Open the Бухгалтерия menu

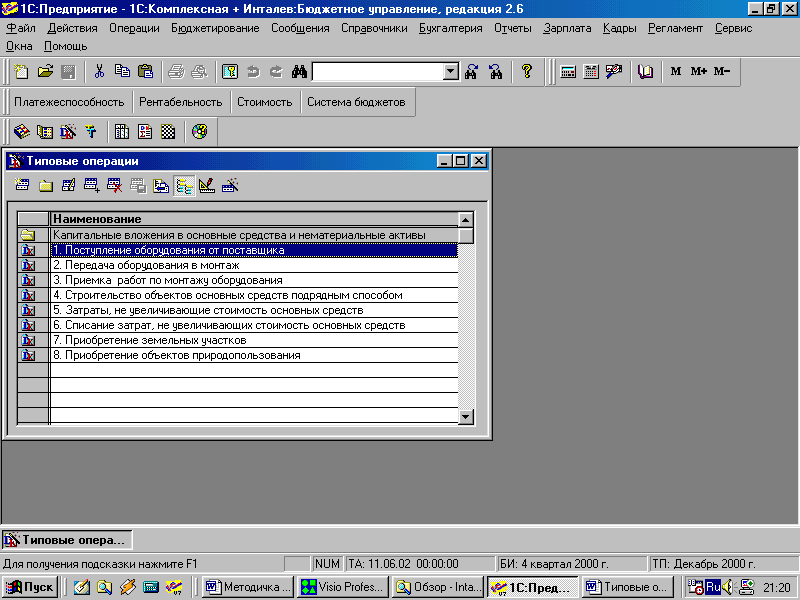[x=451, y=28]
